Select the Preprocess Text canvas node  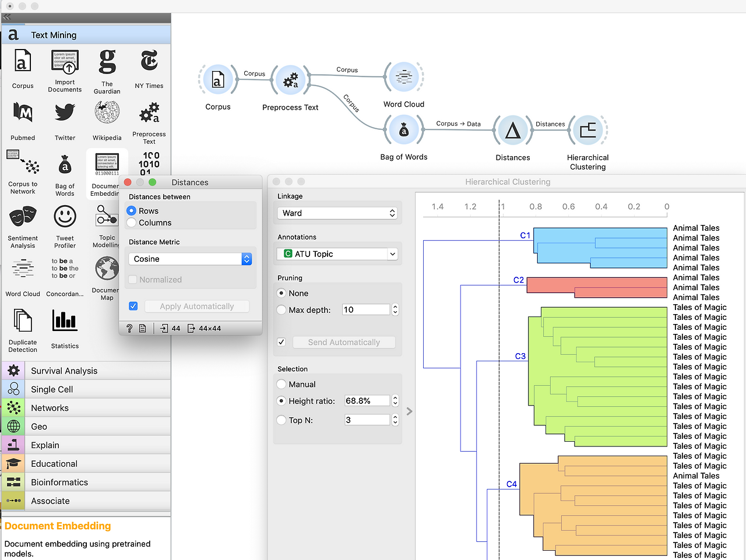(x=290, y=80)
